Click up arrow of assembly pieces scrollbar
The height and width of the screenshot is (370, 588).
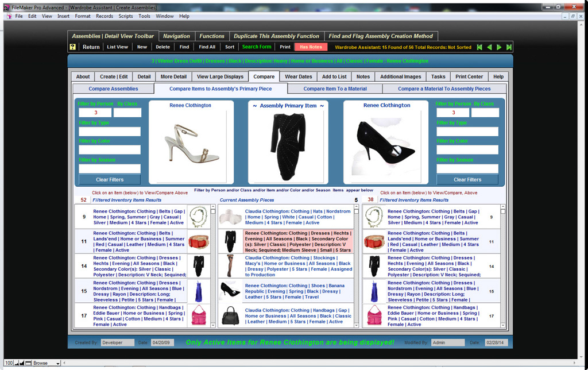(356, 207)
